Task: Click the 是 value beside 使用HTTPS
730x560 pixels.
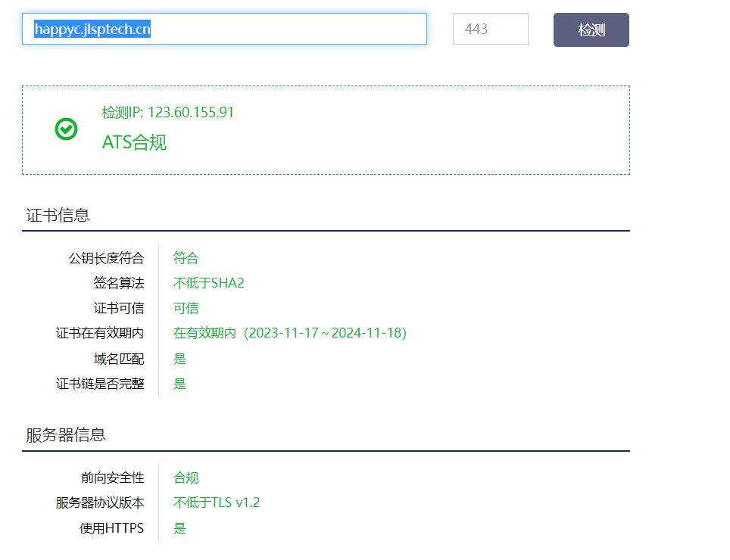Action: (179, 528)
